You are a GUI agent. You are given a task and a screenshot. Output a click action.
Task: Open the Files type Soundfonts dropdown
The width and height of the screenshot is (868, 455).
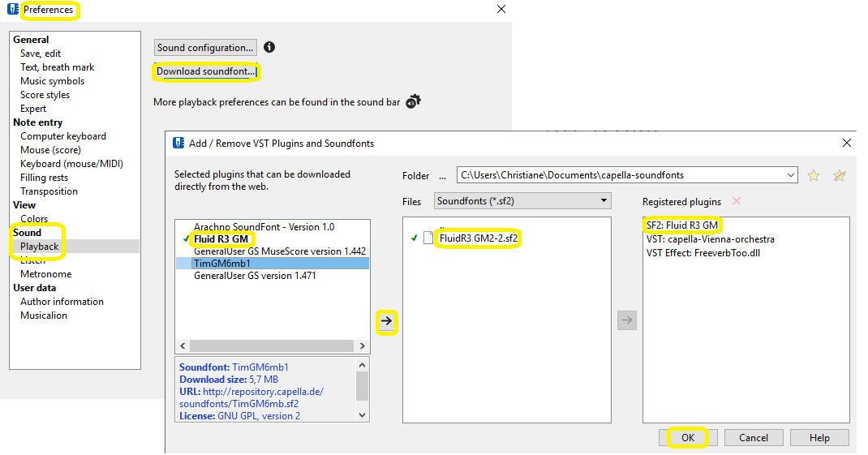(x=522, y=201)
